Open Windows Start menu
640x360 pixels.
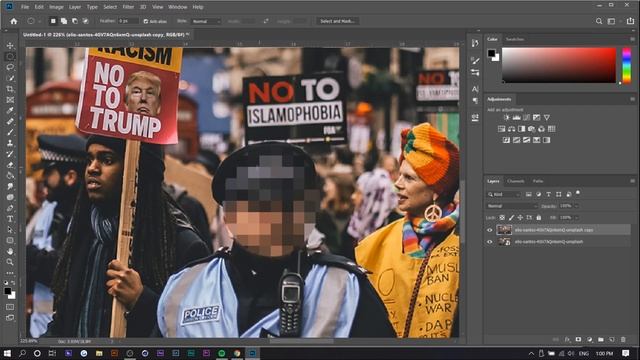click(x=7, y=353)
